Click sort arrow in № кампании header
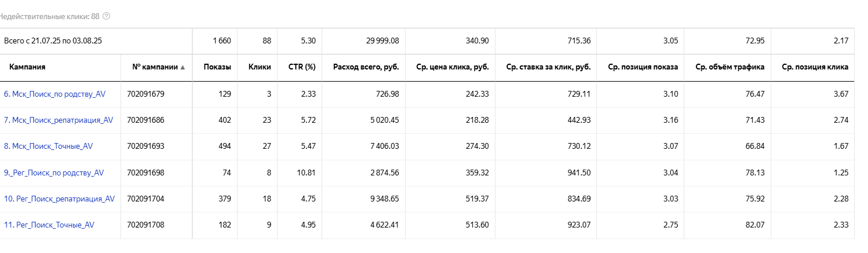Screen dimensions: 868x253 point(183,67)
